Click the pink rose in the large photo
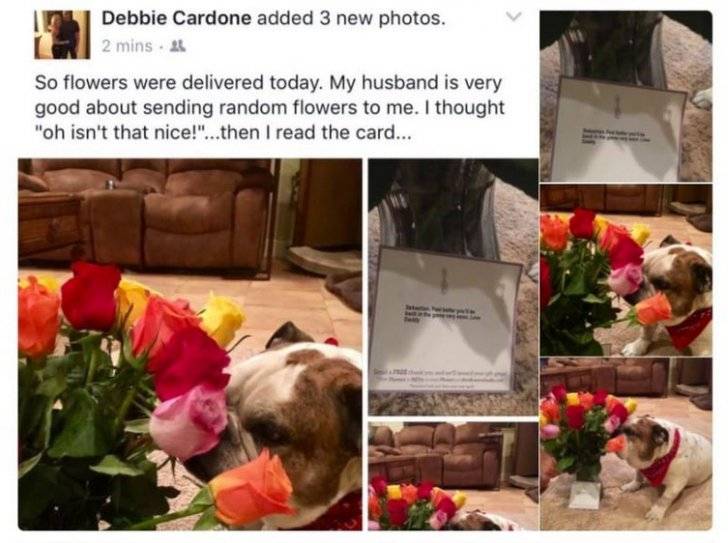This screenshot has height=543, width=728. 188,420
